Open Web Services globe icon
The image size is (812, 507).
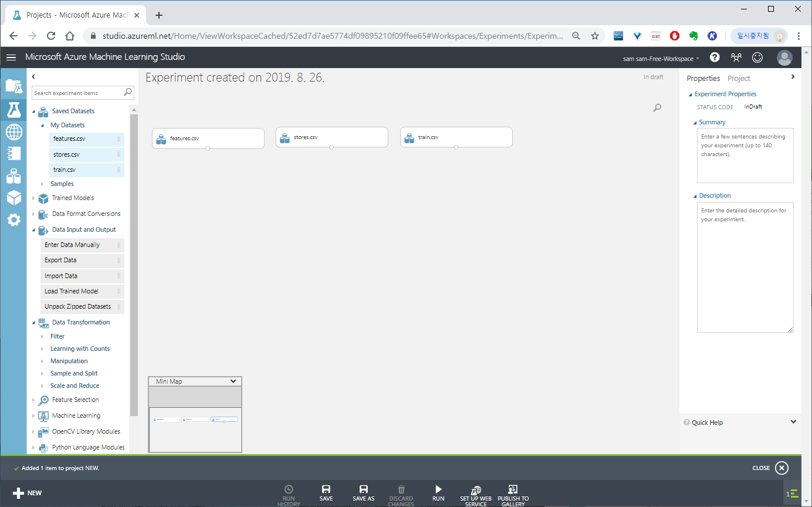pyautogui.click(x=13, y=132)
